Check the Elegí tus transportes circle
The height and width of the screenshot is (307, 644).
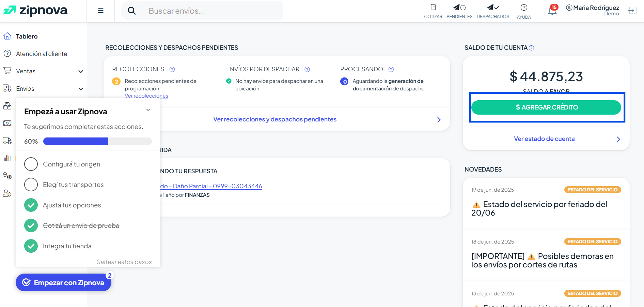[x=31, y=185]
